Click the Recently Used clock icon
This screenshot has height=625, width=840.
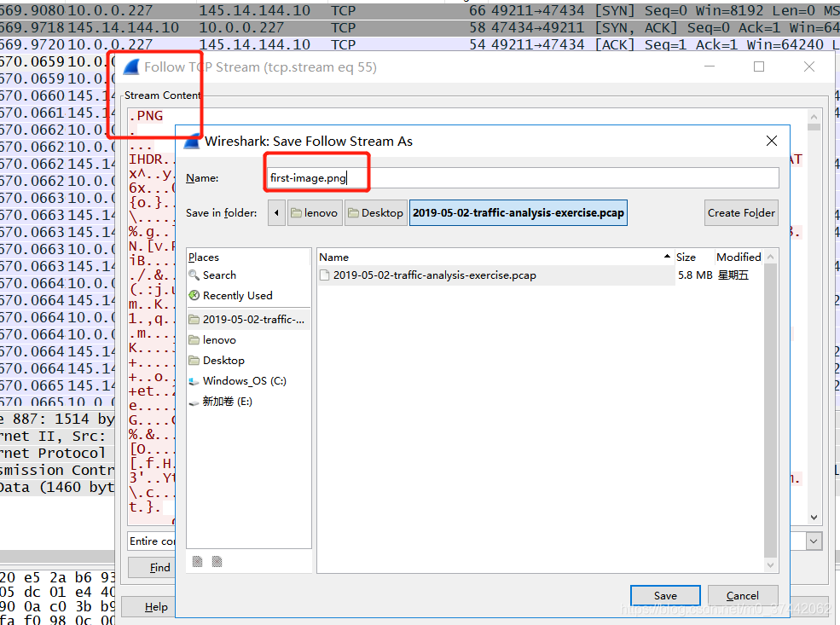(x=194, y=296)
